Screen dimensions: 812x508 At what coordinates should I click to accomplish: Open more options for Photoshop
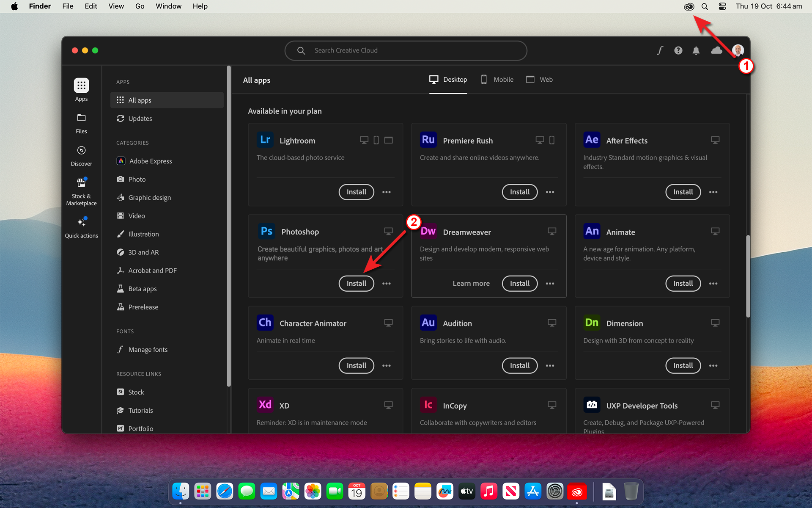387,284
